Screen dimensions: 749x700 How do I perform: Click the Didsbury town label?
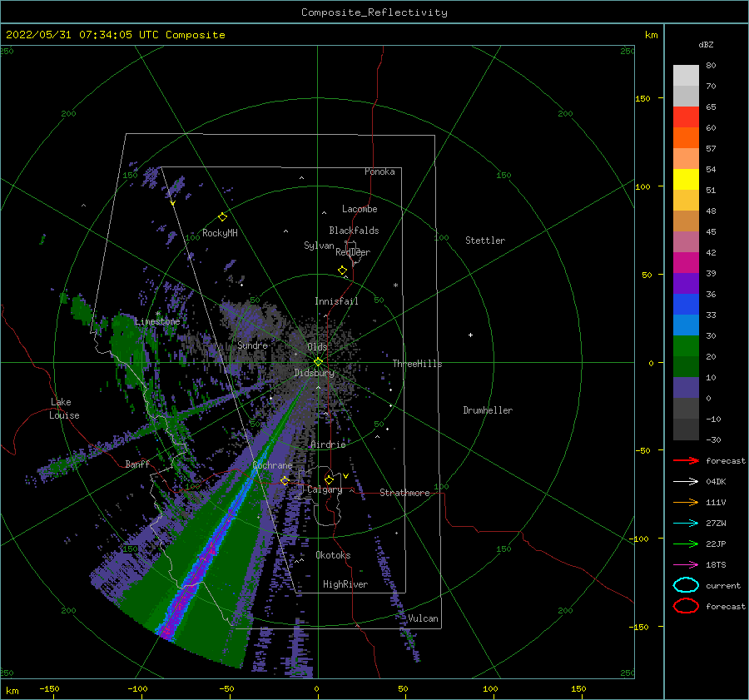(314, 373)
